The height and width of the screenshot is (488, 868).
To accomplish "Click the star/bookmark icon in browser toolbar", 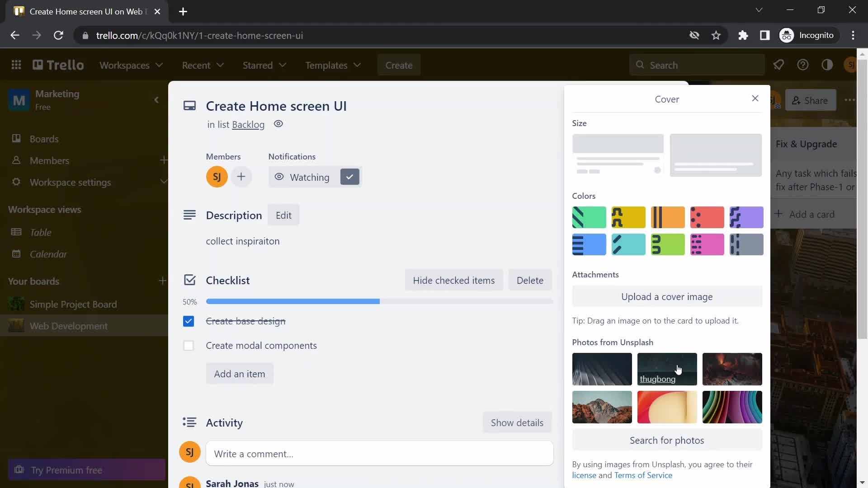I will [716, 36].
